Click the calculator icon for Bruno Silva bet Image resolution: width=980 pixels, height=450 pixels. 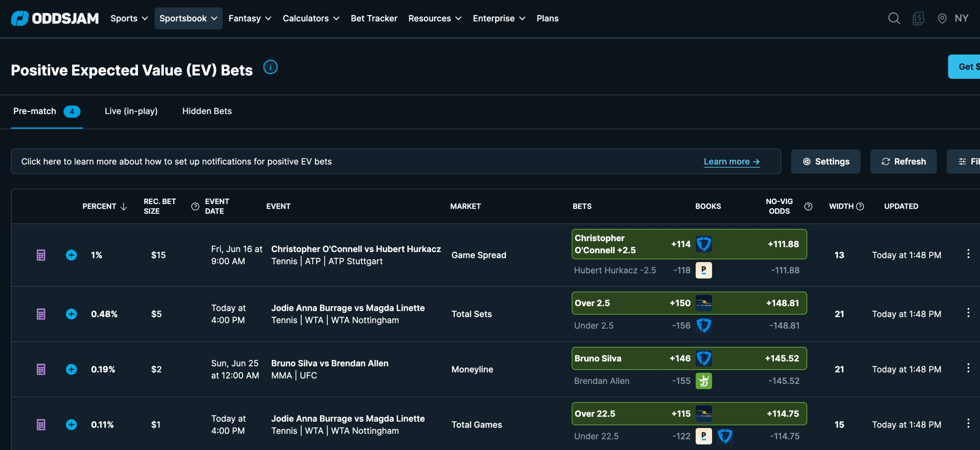point(41,368)
